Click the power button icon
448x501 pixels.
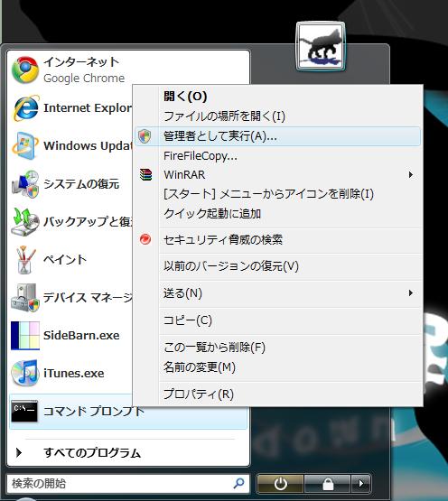(280, 484)
